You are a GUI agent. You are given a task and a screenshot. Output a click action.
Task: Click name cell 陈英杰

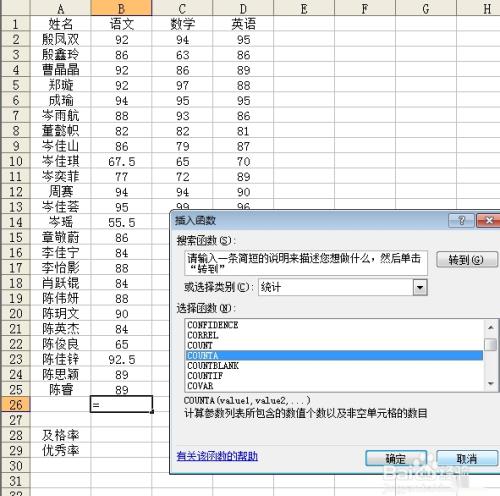tap(60, 329)
